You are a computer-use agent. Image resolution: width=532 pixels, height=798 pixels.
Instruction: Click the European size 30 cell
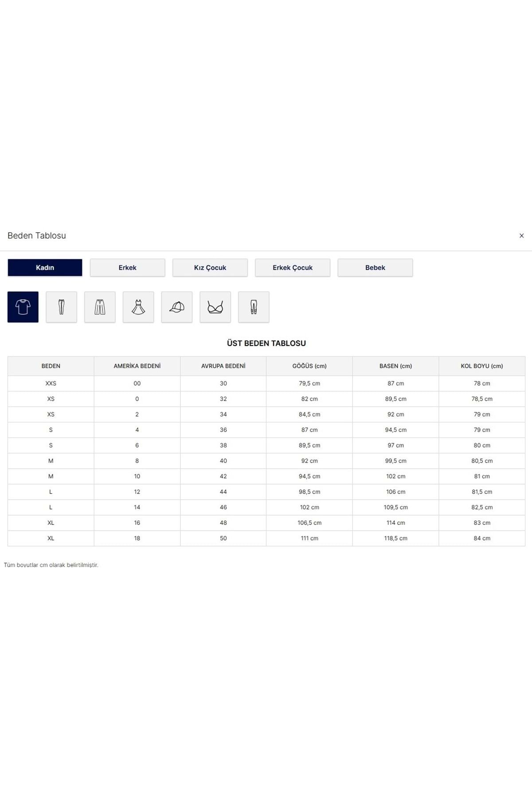(x=223, y=383)
